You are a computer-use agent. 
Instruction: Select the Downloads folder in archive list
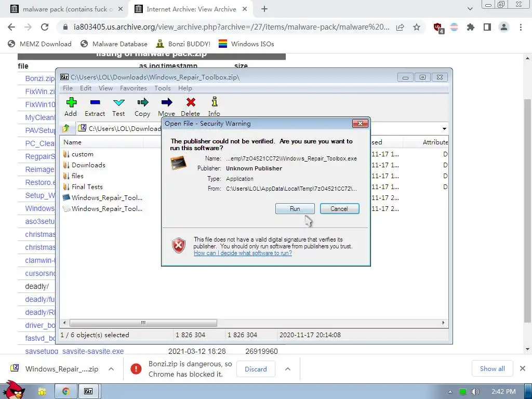click(85, 165)
